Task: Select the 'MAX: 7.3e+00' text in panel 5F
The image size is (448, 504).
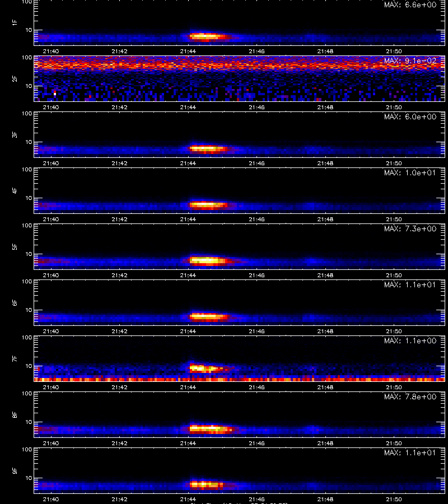Action: click(x=410, y=228)
